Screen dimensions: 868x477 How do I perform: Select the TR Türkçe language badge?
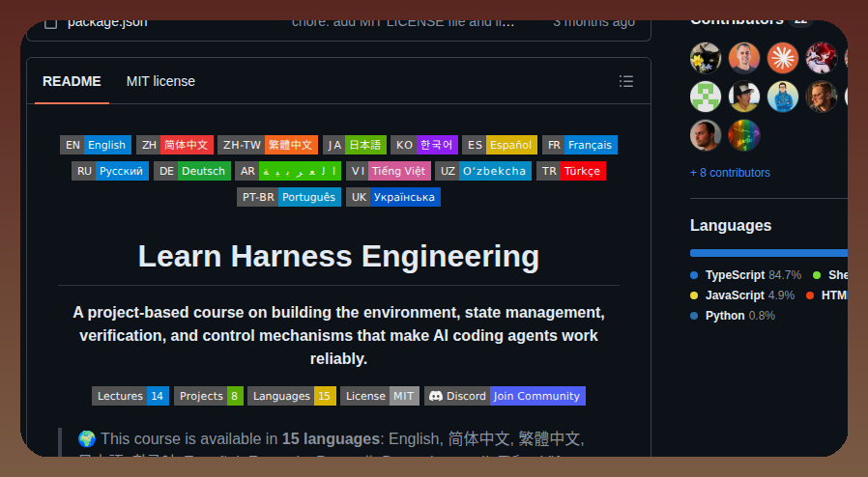tap(571, 171)
